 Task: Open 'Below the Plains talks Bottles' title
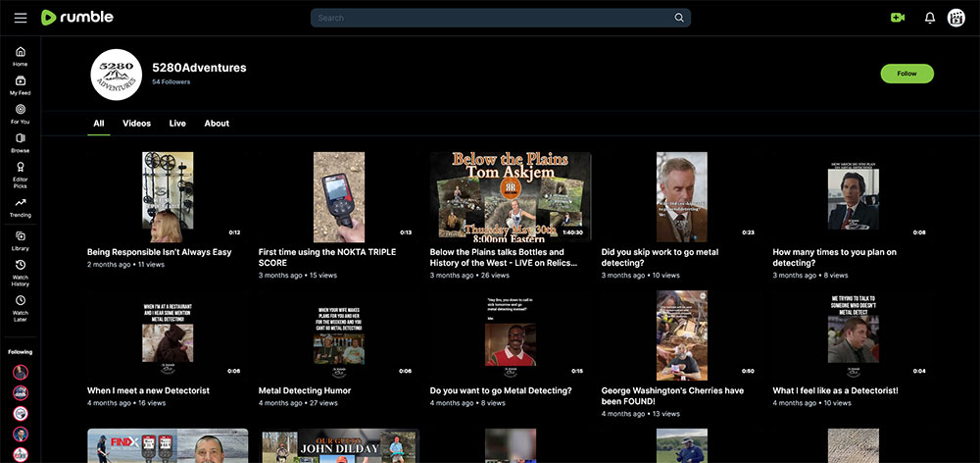tap(503, 257)
